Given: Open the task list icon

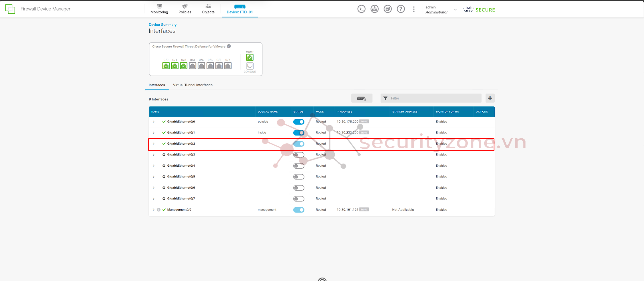Looking at the screenshot, I should coord(388,9).
